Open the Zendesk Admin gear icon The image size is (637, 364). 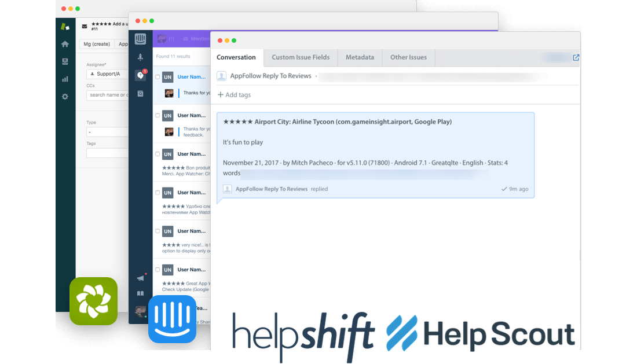[65, 97]
